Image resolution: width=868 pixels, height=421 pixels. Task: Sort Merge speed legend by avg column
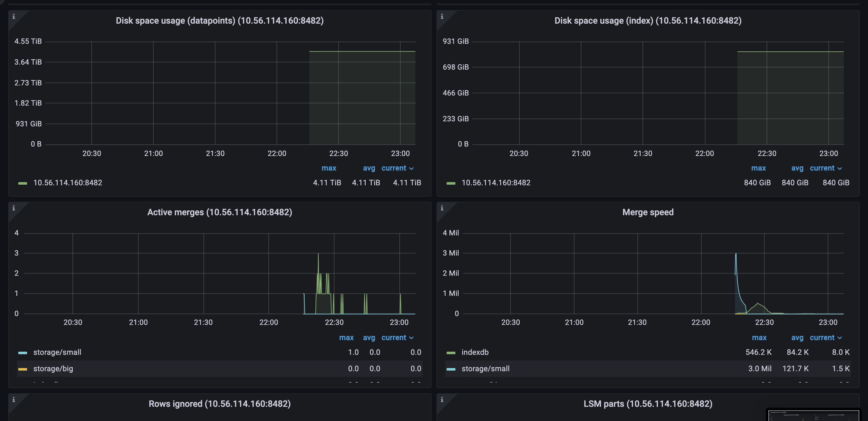(797, 337)
